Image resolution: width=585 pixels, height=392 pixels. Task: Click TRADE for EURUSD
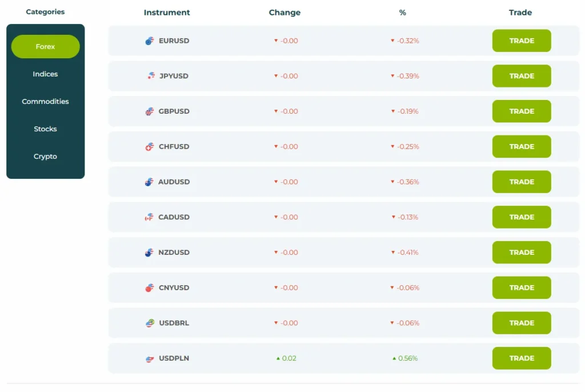[x=521, y=41]
